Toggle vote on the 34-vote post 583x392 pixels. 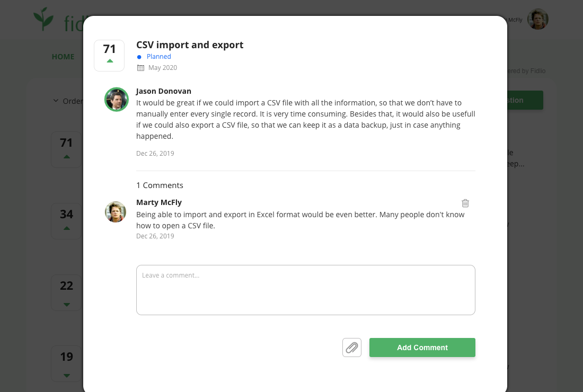pos(67,228)
